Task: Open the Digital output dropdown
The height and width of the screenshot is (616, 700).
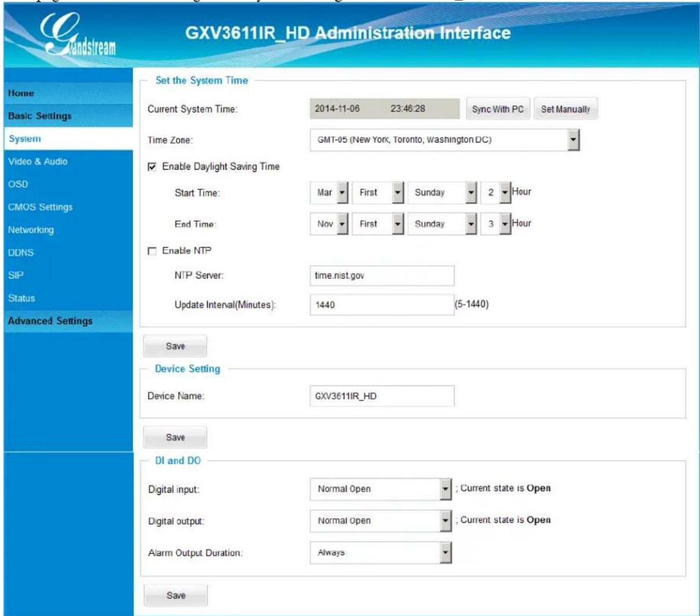Action: point(381,520)
